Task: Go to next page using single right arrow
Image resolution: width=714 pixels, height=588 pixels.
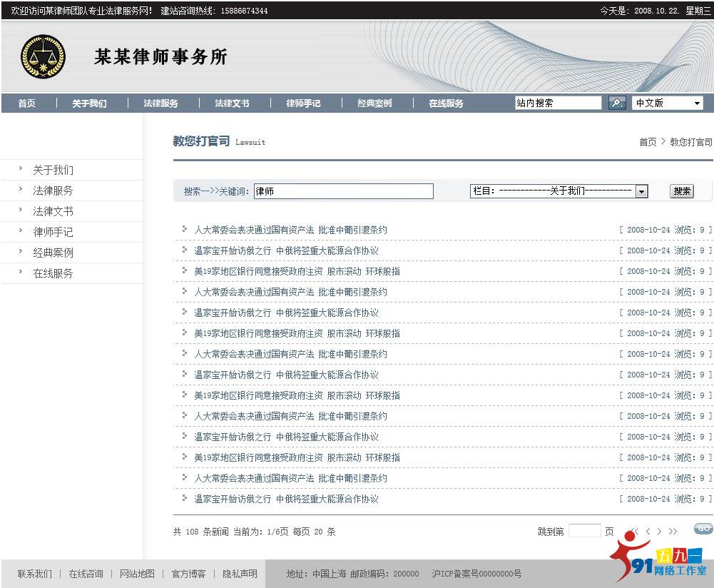Action: coord(659,530)
